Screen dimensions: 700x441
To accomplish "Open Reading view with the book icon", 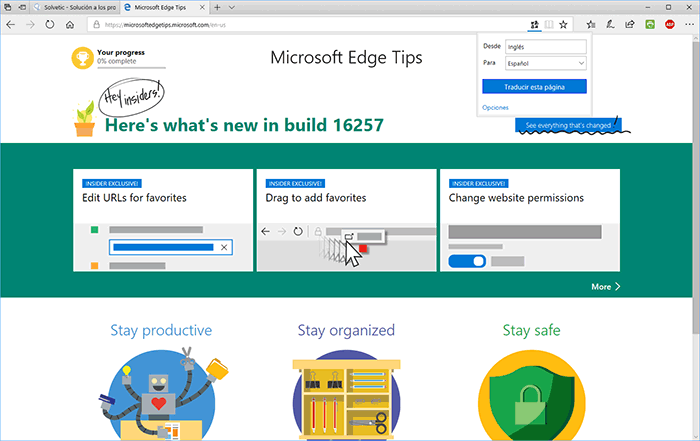I will coord(549,25).
